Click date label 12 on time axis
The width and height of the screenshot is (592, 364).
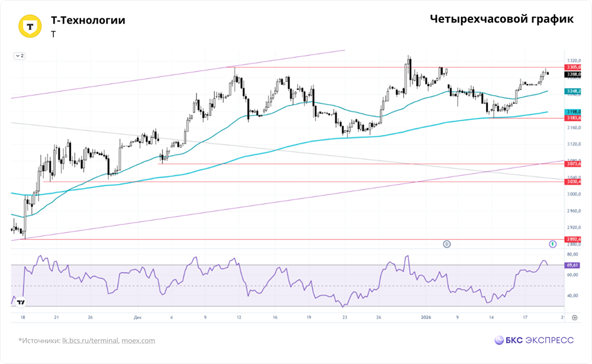pyautogui.click(x=239, y=318)
